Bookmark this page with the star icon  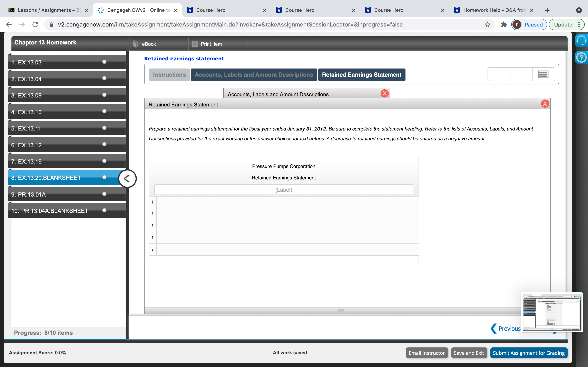point(487,24)
